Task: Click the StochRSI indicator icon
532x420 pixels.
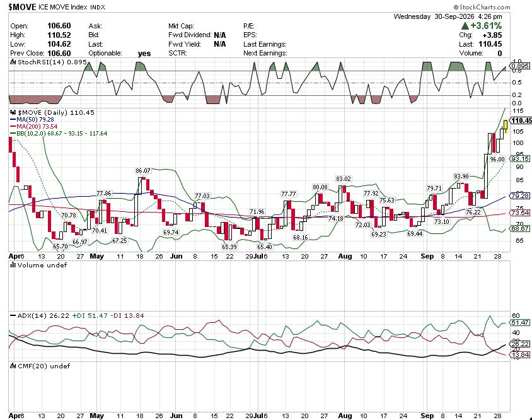Action: click(x=13, y=62)
